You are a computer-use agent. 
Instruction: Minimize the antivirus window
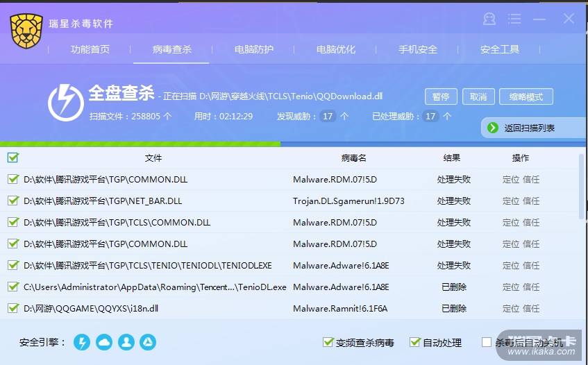[x=539, y=19]
